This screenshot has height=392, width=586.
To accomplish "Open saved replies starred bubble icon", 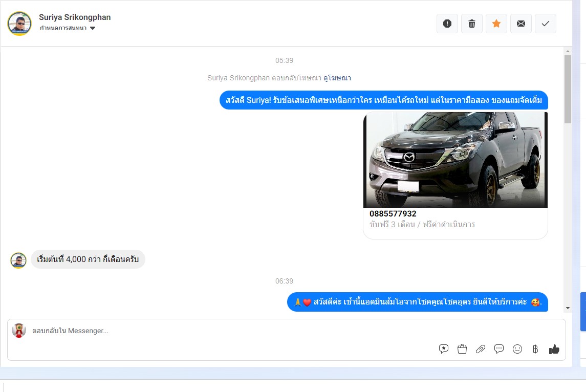I will 444,349.
